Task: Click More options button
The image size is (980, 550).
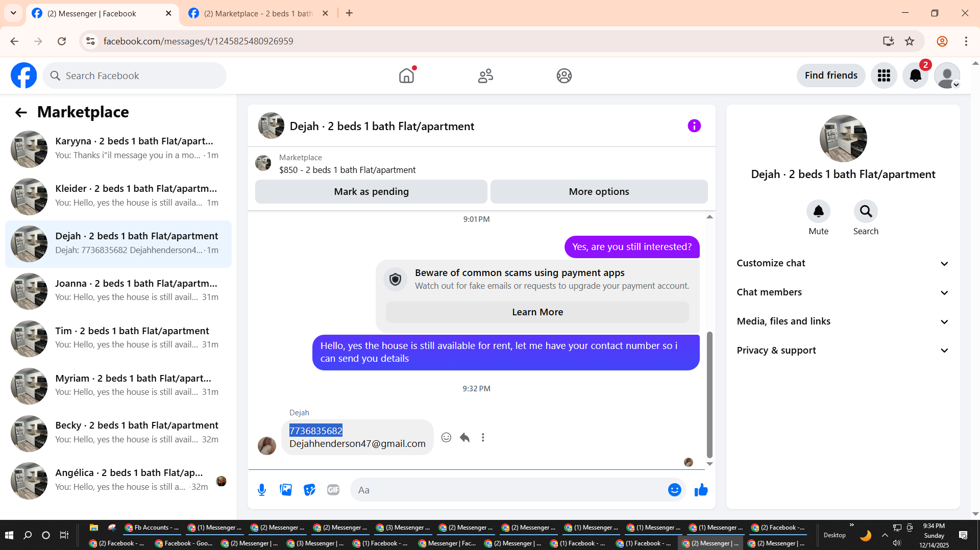Action: coord(599,192)
